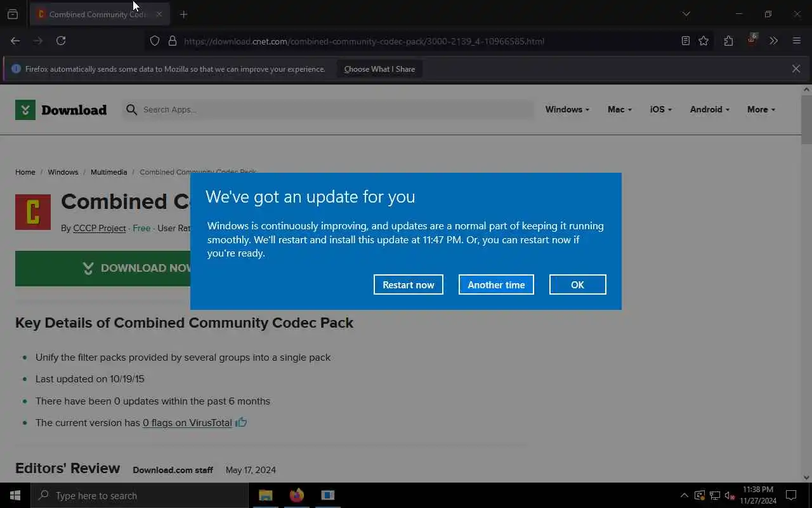Close the Combined Community Codec tab

pyautogui.click(x=159, y=14)
